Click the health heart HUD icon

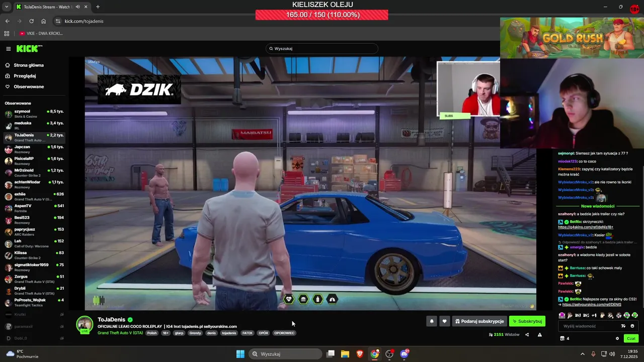288,299
